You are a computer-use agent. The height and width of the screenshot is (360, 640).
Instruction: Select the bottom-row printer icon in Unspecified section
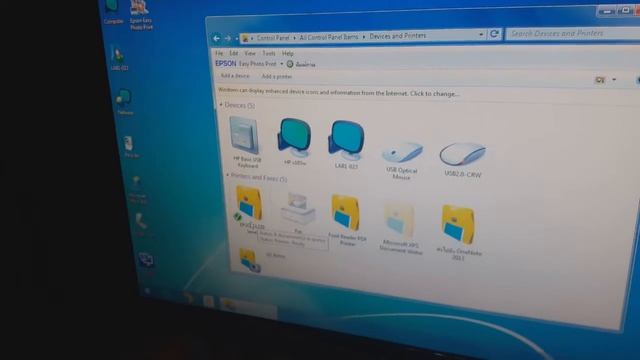point(249,260)
